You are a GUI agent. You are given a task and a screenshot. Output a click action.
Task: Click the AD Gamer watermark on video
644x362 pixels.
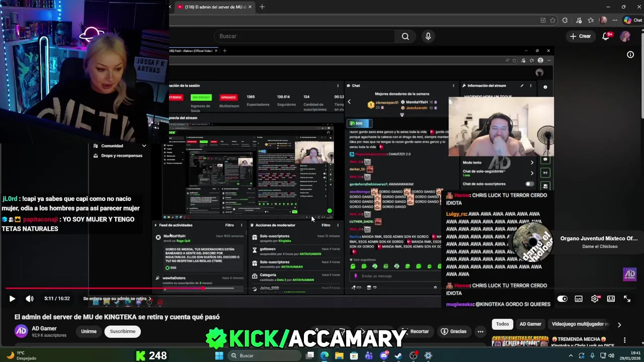pyautogui.click(x=630, y=275)
